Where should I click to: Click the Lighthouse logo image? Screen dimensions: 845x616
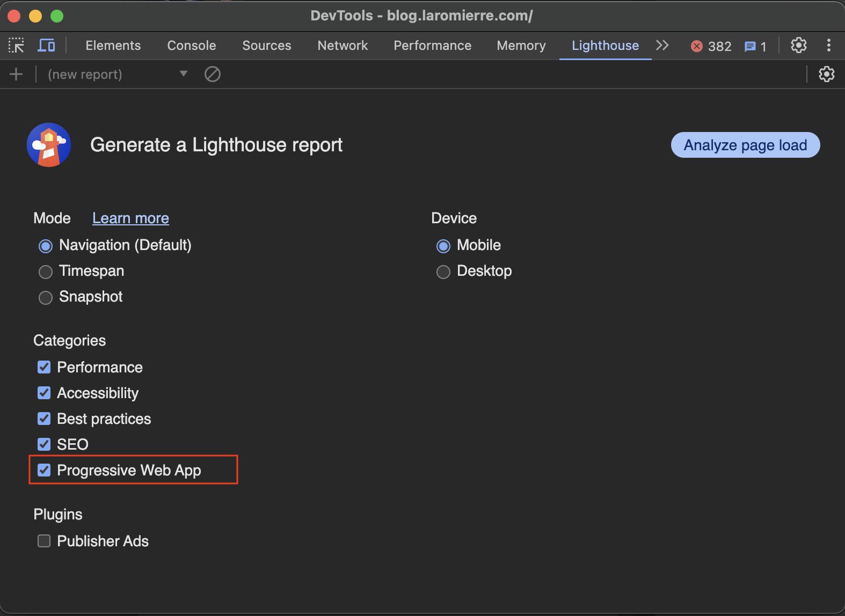coord(49,145)
